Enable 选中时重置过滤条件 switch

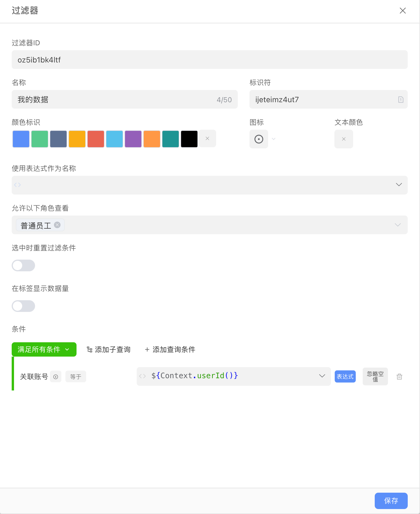pyautogui.click(x=23, y=265)
